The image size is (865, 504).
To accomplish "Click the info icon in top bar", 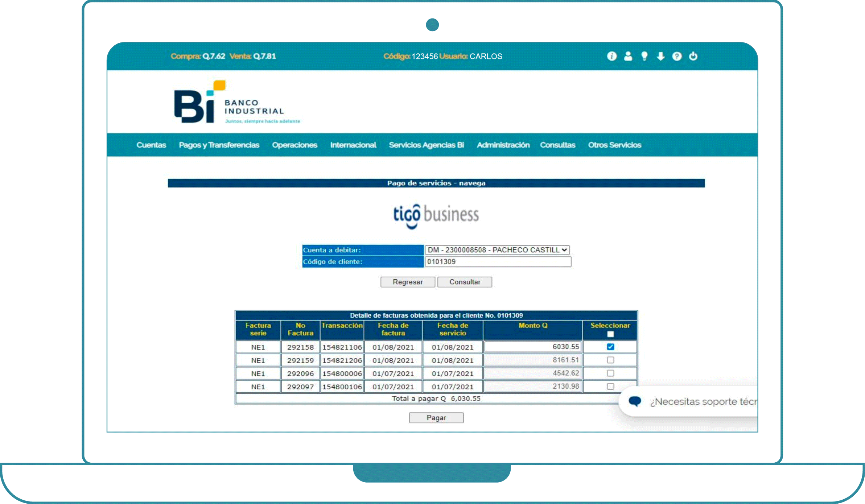I will [611, 56].
